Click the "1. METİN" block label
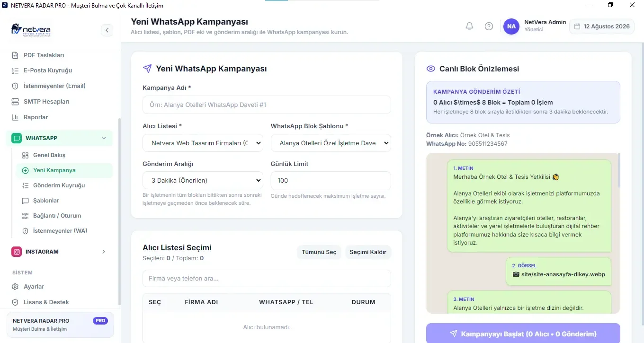 tap(464, 168)
